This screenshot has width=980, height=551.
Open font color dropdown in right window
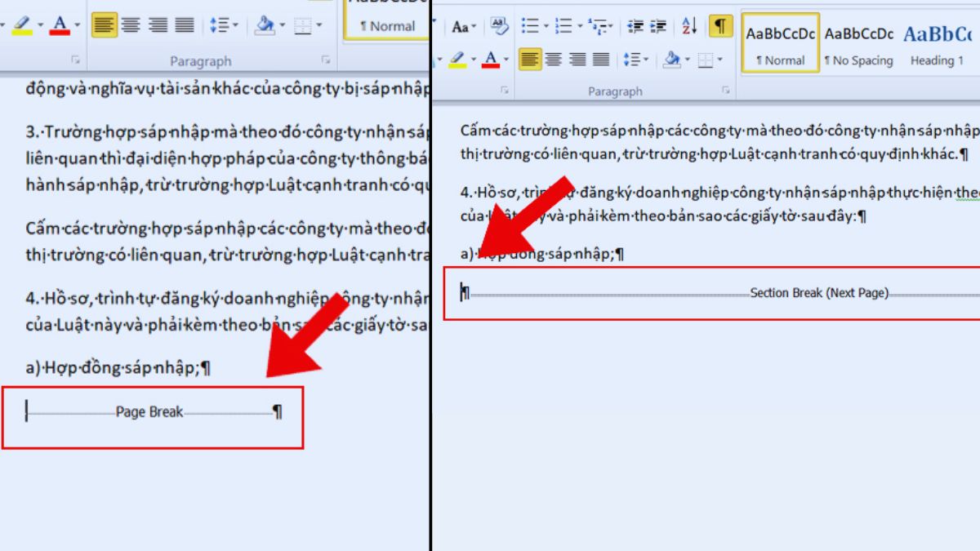(x=506, y=59)
